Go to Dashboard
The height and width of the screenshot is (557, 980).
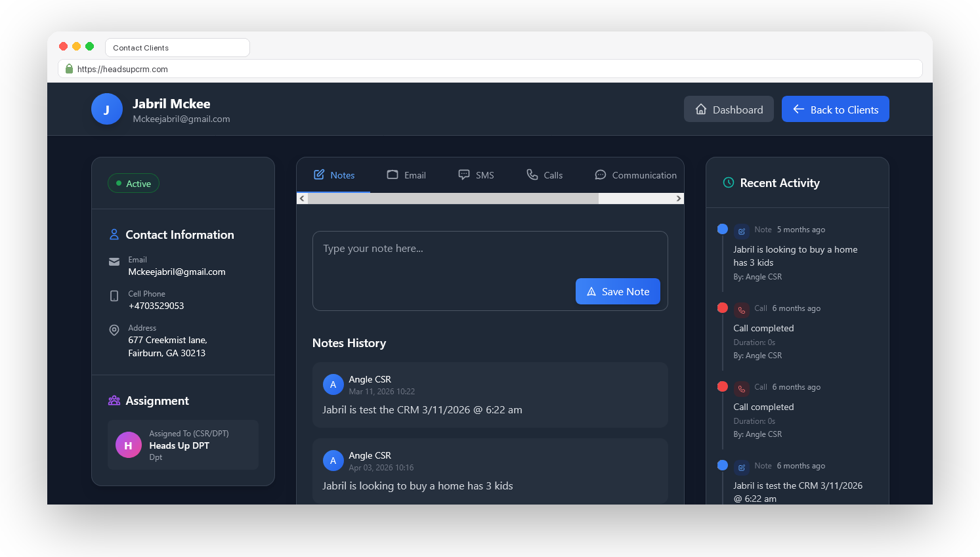coord(729,109)
